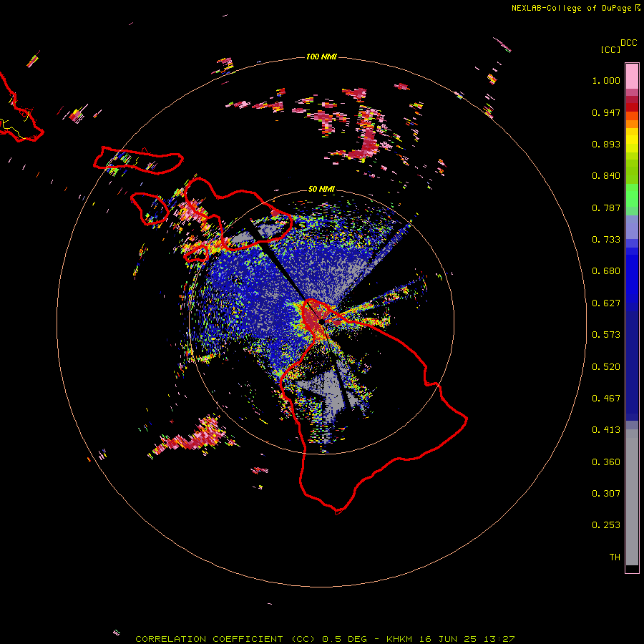Click the Lanai island outline
The width and height of the screenshot is (644, 644).
pos(150,209)
